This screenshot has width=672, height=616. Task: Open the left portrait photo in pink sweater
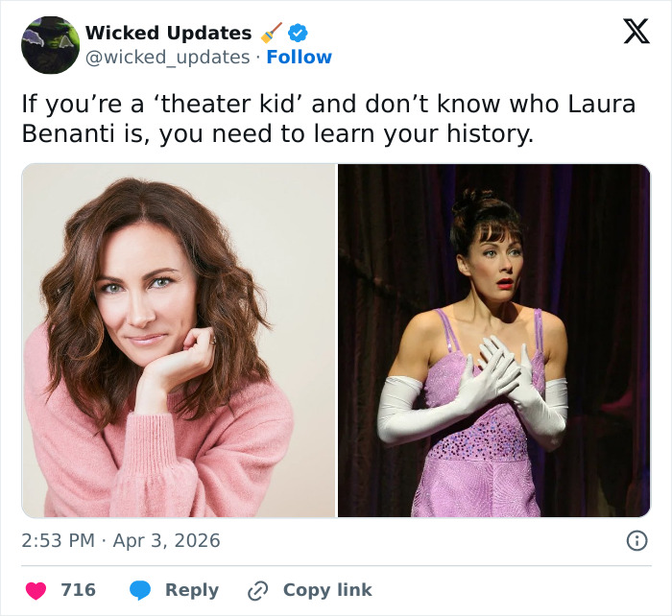pyautogui.click(x=179, y=341)
